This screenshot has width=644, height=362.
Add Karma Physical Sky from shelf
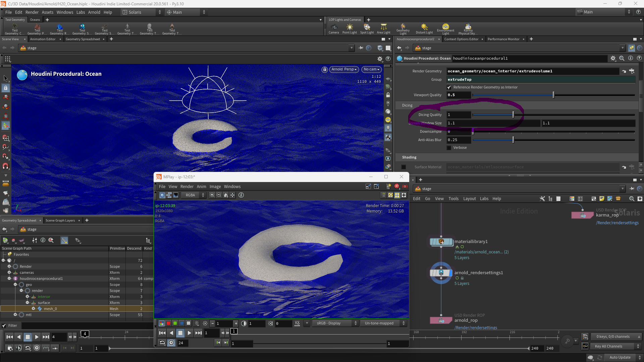(468, 29)
